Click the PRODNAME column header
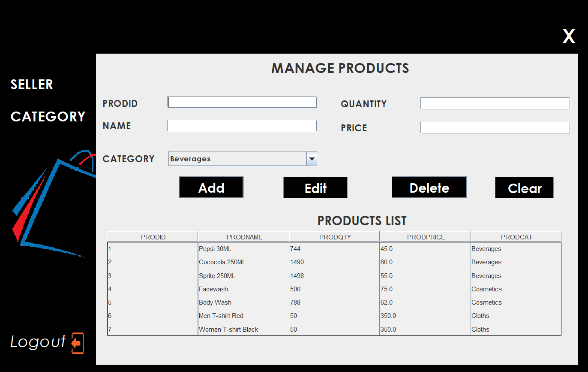588x372 pixels. click(x=244, y=236)
